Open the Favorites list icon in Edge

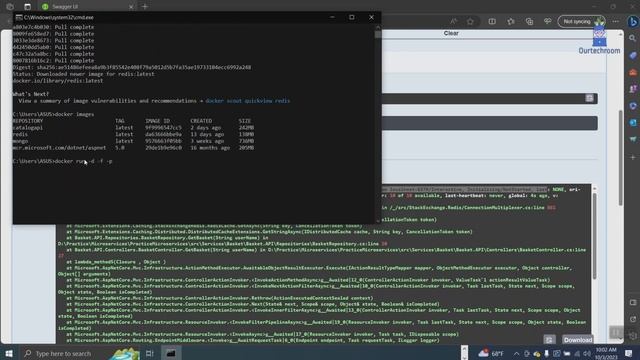click(x=511, y=21)
